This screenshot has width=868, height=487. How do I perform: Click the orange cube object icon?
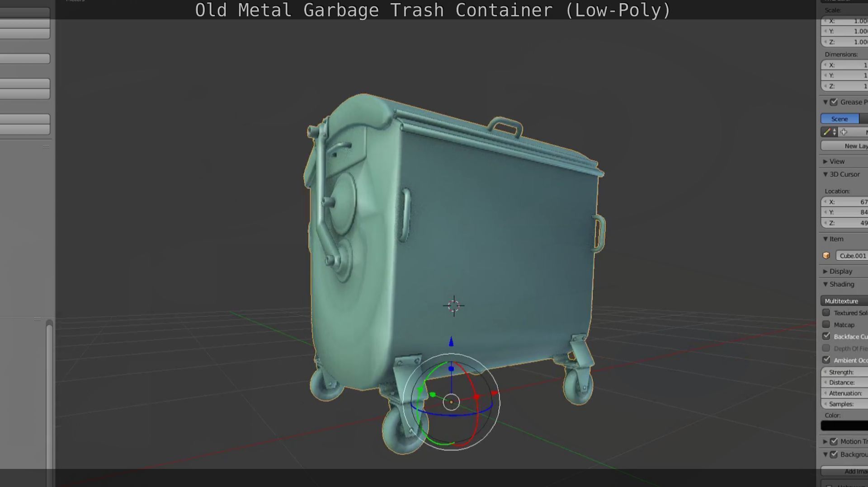(x=826, y=256)
